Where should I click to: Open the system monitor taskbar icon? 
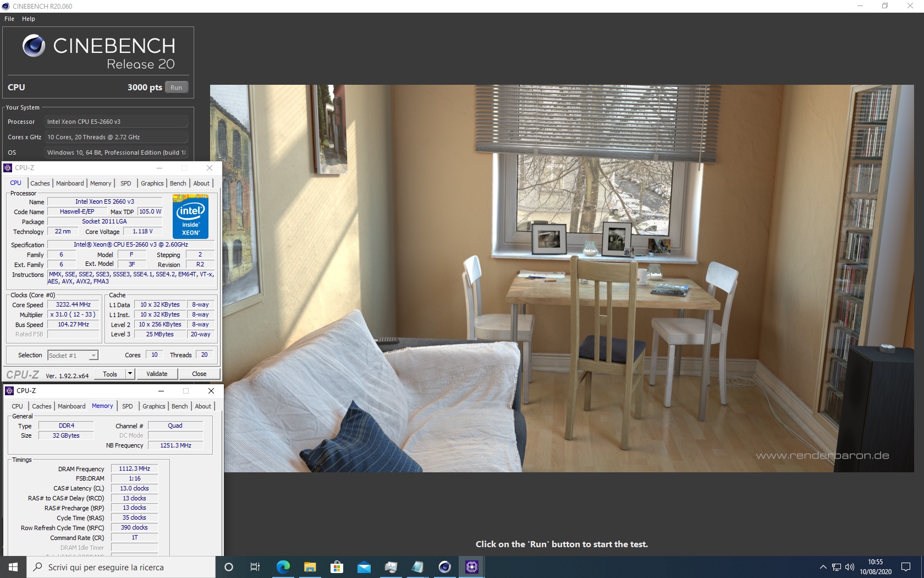click(391, 567)
